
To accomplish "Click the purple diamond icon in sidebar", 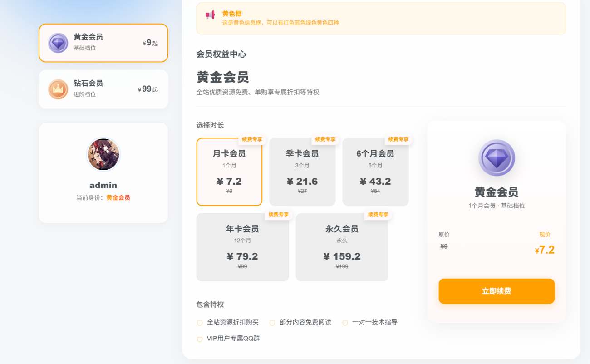I will [x=58, y=43].
